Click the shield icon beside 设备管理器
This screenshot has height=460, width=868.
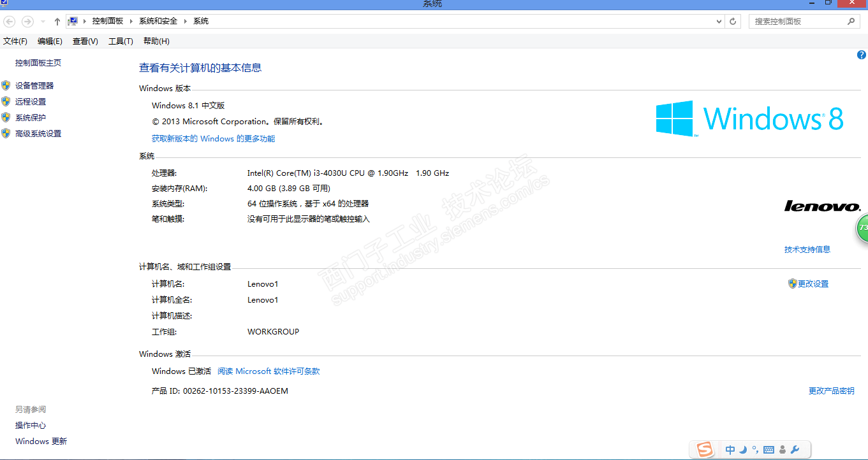[x=6, y=85]
